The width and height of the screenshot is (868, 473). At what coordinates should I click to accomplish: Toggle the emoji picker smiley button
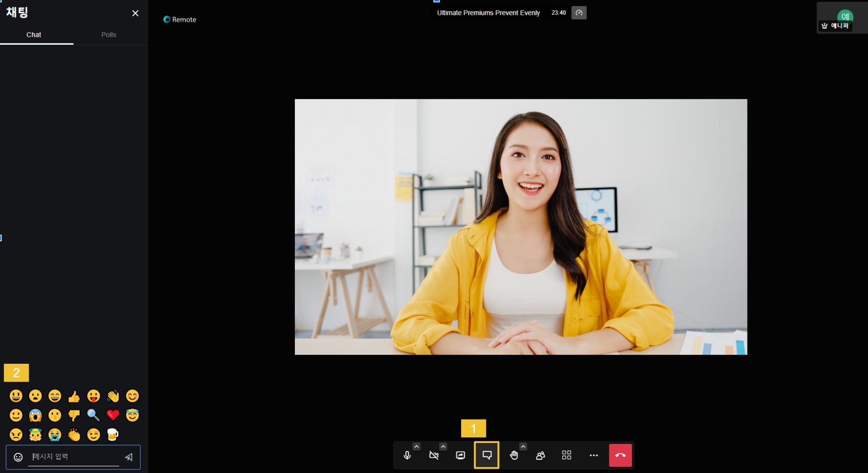18,457
